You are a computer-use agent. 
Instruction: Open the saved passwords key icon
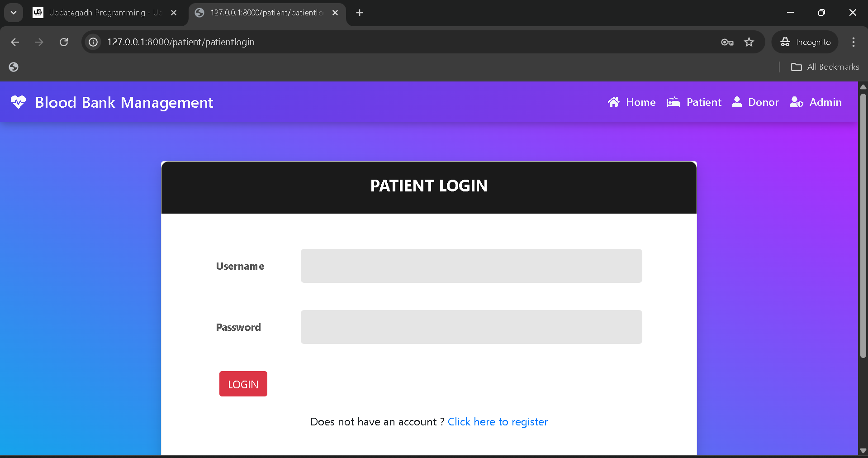tap(727, 42)
